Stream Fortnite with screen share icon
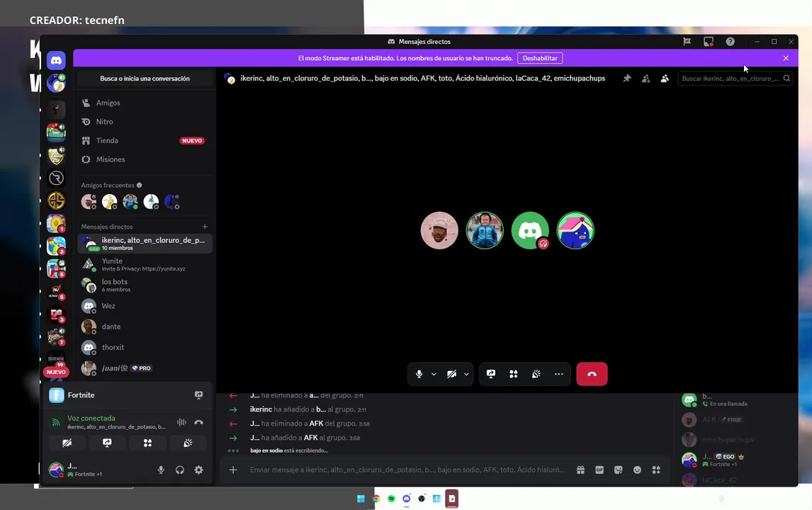The width and height of the screenshot is (812, 510). (x=198, y=395)
